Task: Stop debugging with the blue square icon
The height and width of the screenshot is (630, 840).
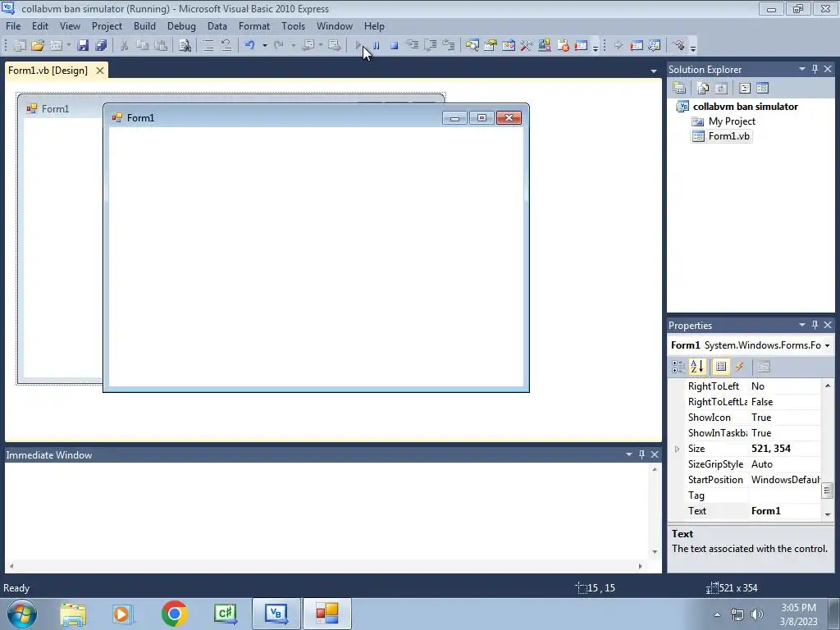Action: tap(394, 46)
